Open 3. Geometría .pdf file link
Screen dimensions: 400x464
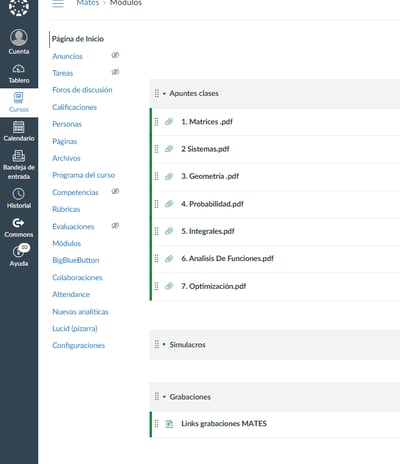click(x=210, y=176)
